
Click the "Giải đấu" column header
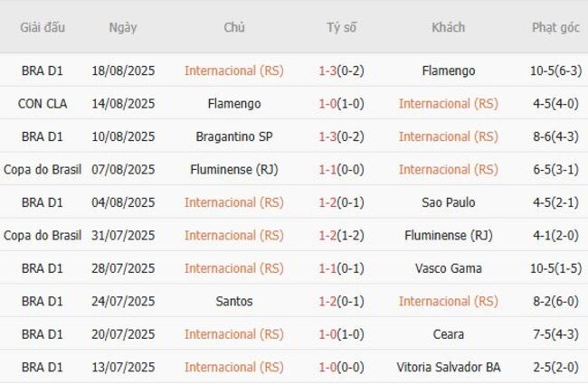click(x=43, y=27)
